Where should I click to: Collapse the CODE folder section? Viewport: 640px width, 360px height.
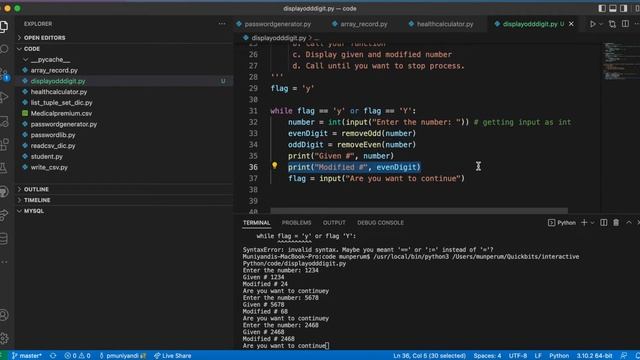32,49
